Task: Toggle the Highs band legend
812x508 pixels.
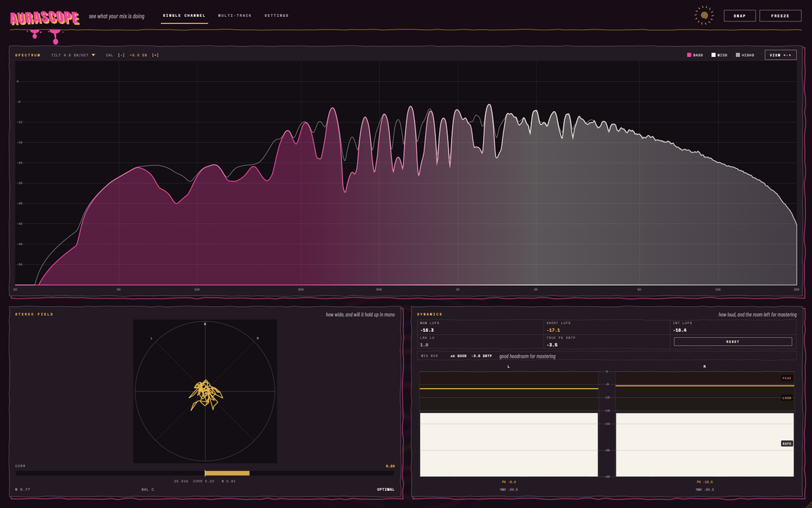Action: point(745,55)
